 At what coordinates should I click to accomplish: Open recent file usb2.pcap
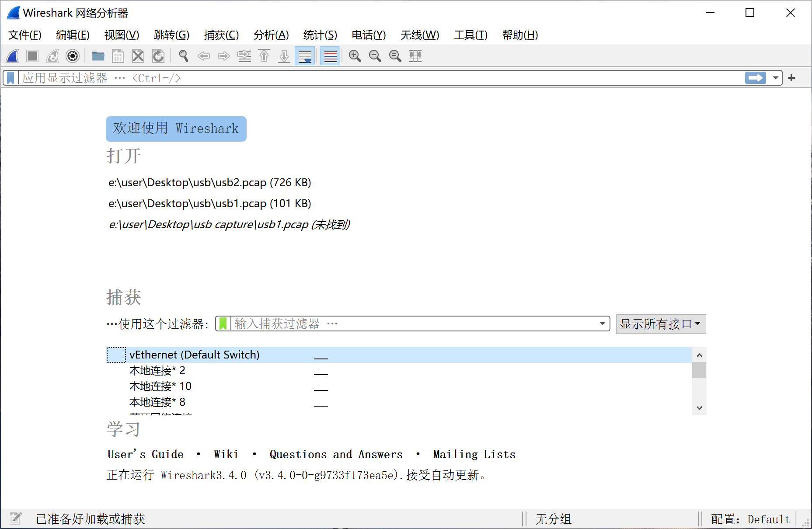tap(210, 183)
